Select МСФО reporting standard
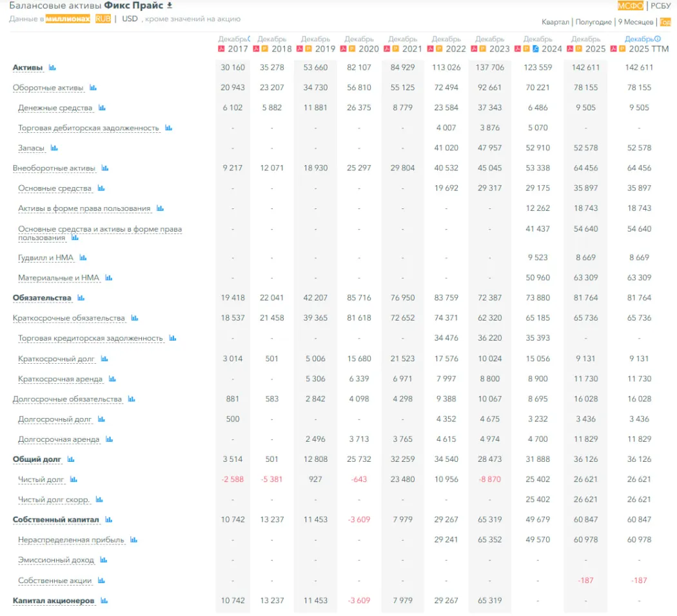The height and width of the screenshot is (616, 677). (630, 6)
